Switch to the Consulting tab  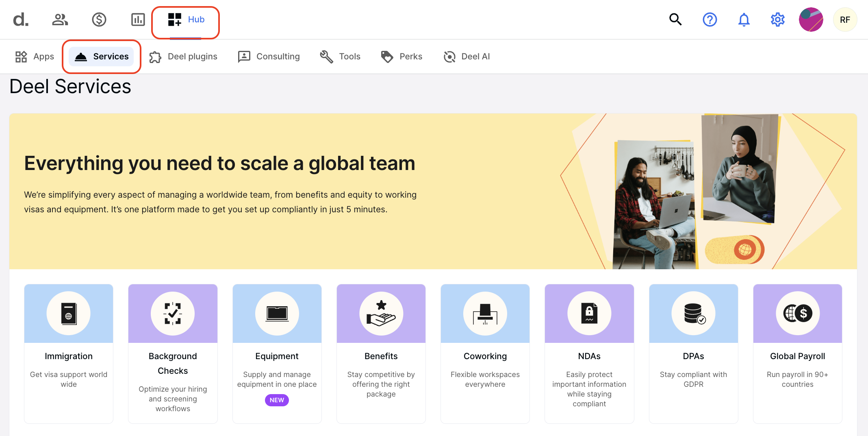pyautogui.click(x=269, y=57)
